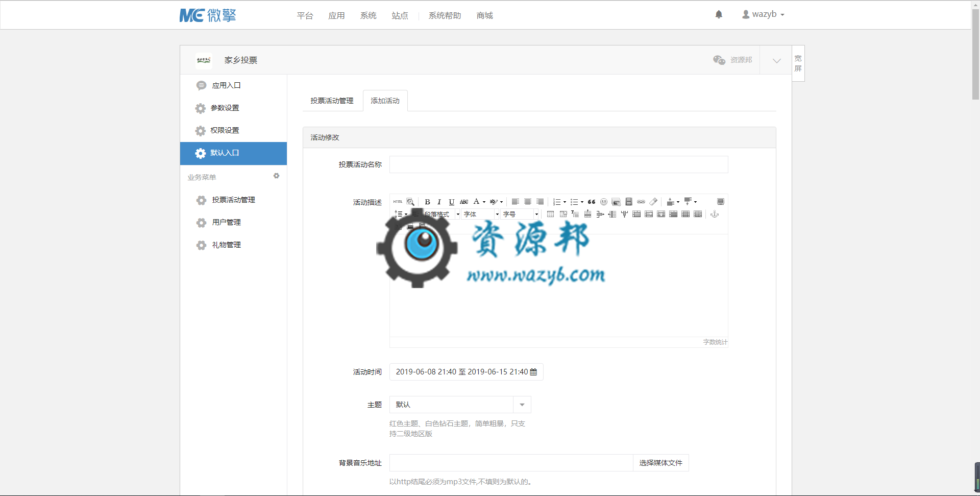Click the notification bell icon

719,14
